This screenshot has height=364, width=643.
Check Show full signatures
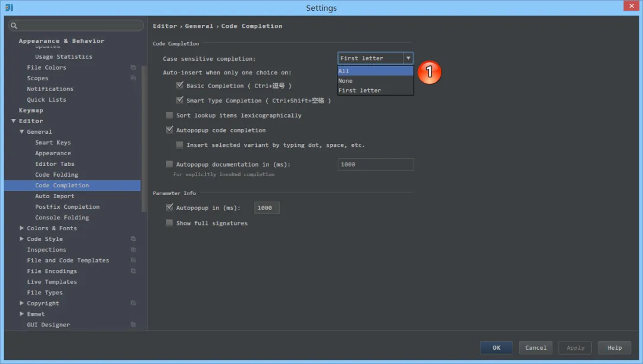coord(169,222)
